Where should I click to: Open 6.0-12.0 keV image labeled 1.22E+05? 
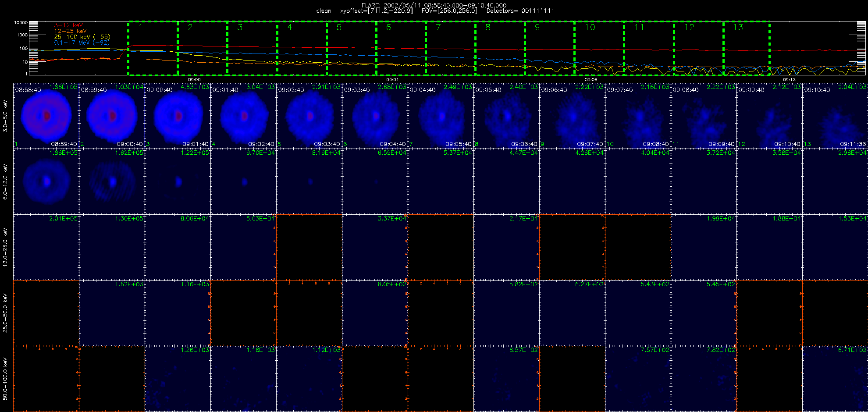tap(178, 181)
